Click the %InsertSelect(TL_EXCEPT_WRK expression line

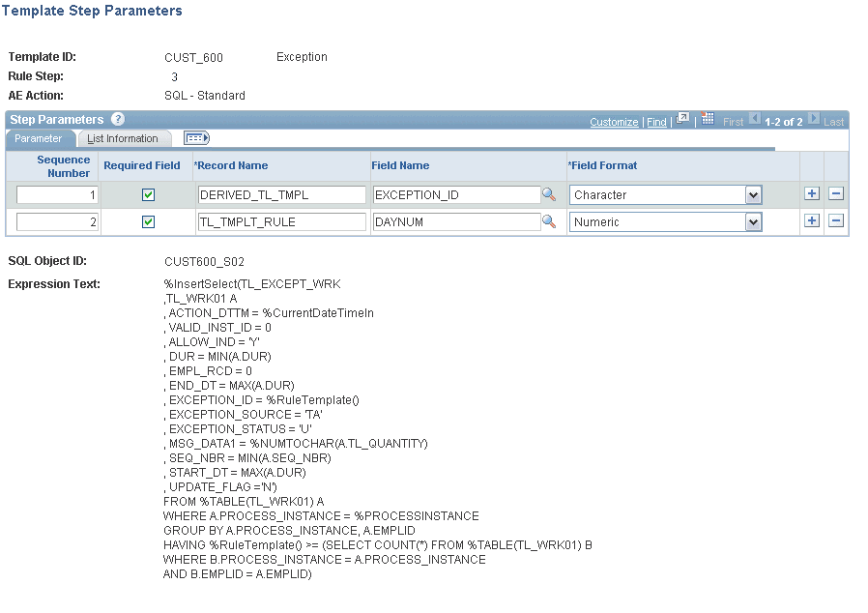[x=252, y=284]
